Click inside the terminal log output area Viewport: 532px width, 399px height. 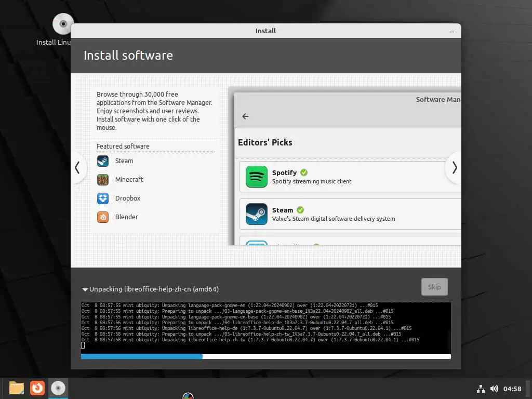[x=265, y=327]
